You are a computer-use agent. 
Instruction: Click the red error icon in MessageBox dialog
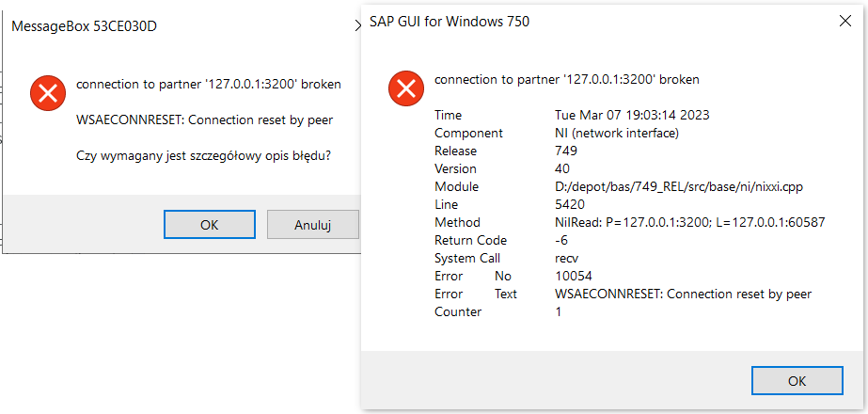click(x=45, y=92)
